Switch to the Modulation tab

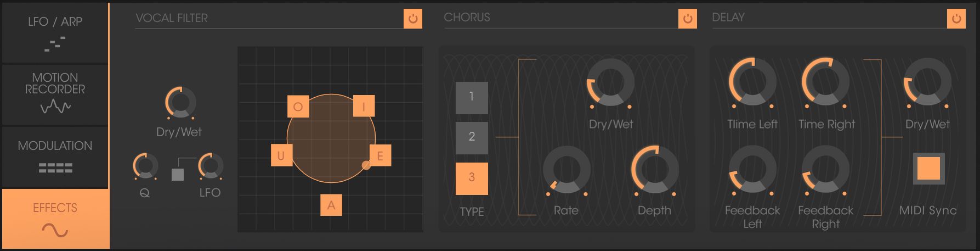55,157
